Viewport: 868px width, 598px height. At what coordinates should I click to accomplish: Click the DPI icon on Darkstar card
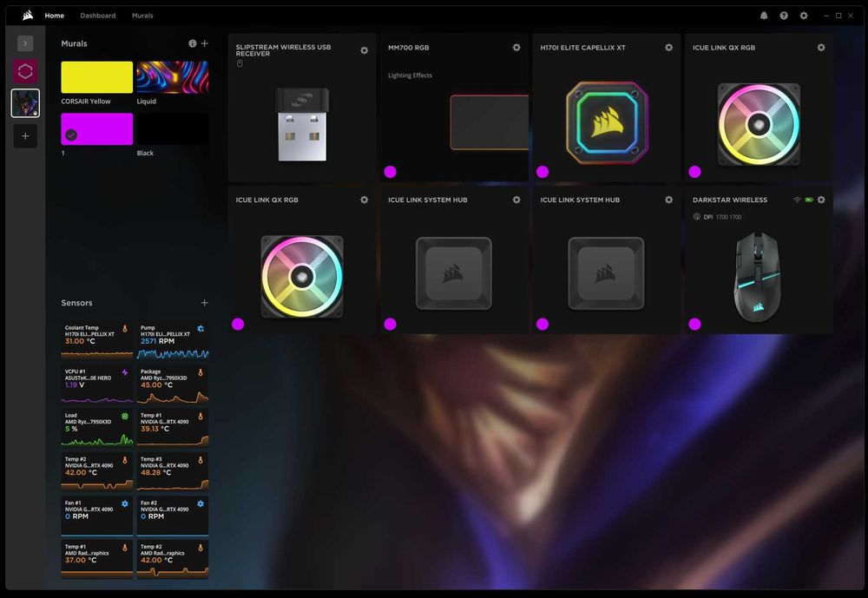(x=696, y=217)
